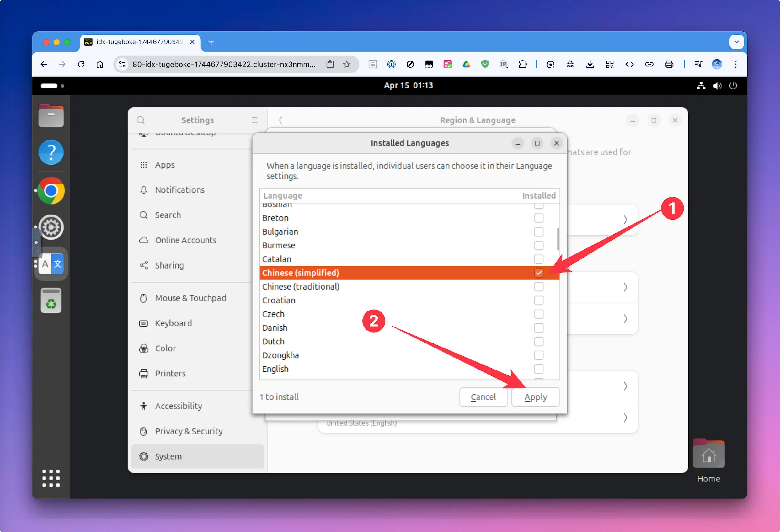This screenshot has height=532, width=780.
Task: Open Privacy & Security settings
Action: click(197, 431)
